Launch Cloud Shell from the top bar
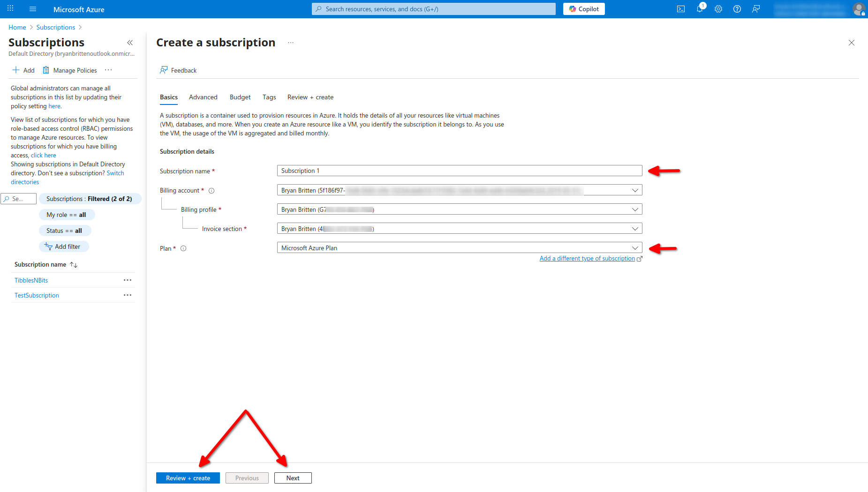The image size is (868, 492). [681, 9]
